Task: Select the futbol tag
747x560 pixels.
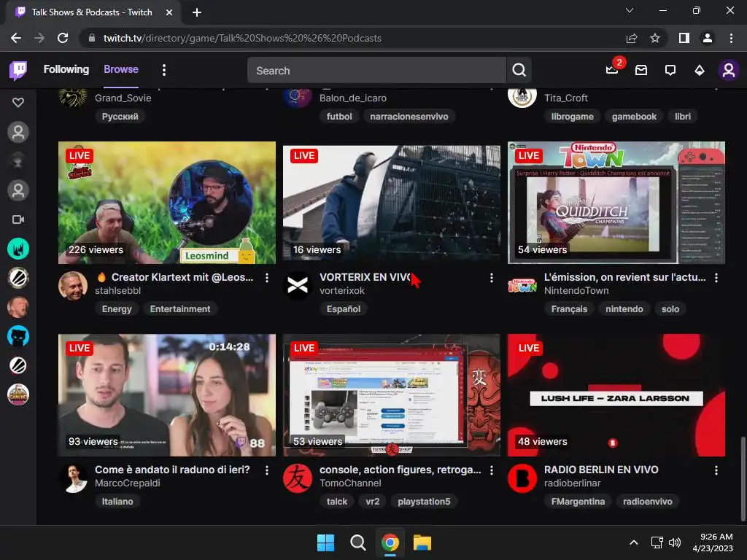Action: click(x=339, y=116)
